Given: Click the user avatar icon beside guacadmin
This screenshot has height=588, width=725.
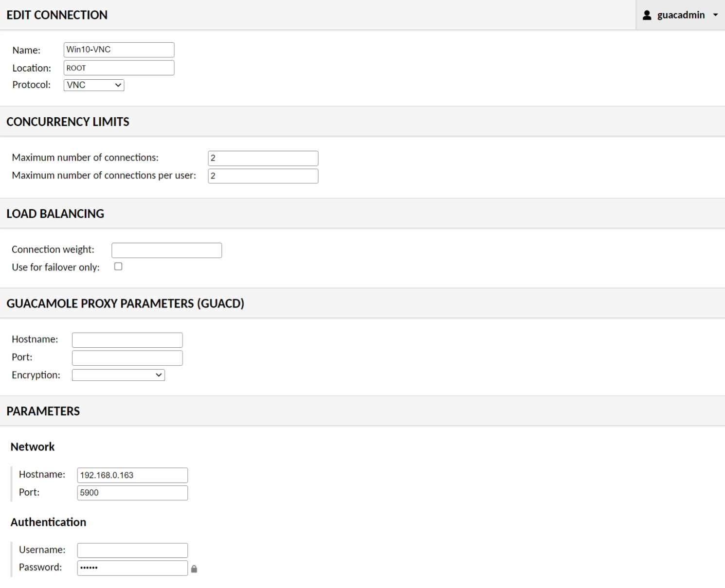Looking at the screenshot, I should [647, 15].
